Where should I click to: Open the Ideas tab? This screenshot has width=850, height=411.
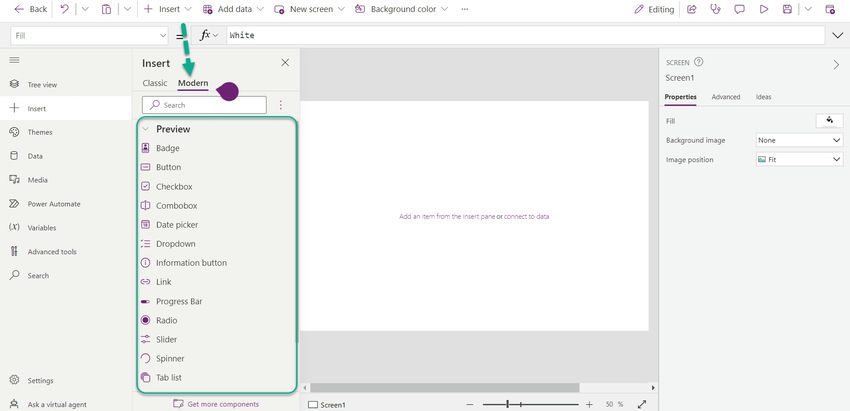click(x=763, y=97)
